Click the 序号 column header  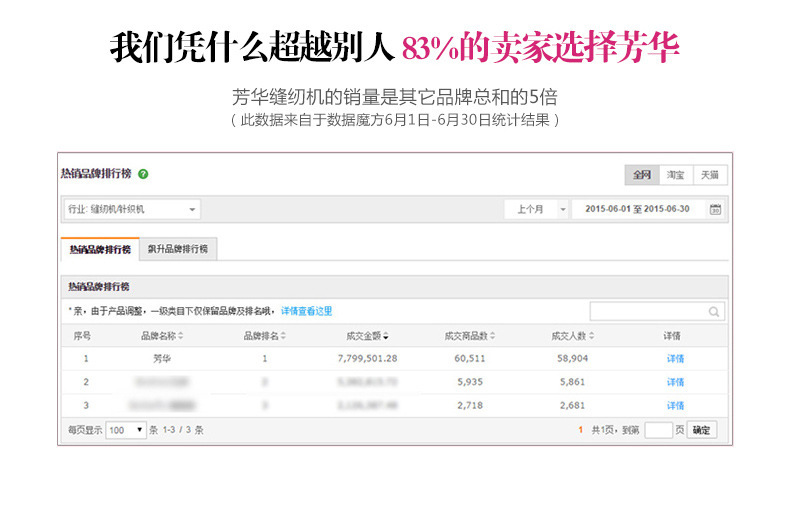82,336
